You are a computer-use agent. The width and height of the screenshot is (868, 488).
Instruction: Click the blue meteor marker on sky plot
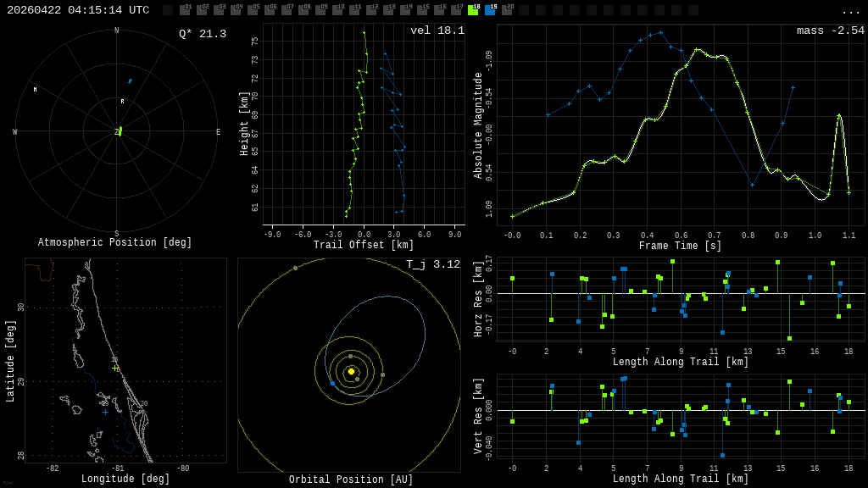(130, 81)
